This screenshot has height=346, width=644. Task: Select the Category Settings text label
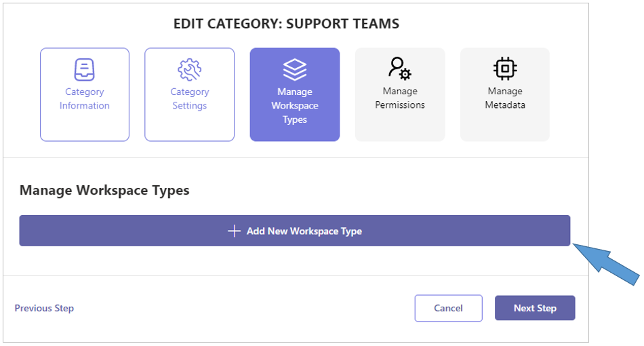pyautogui.click(x=189, y=98)
